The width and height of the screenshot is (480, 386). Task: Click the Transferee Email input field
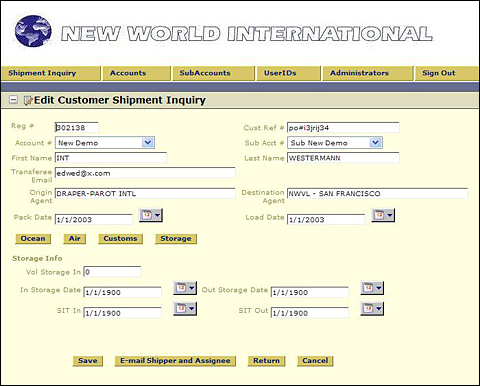tap(145, 173)
